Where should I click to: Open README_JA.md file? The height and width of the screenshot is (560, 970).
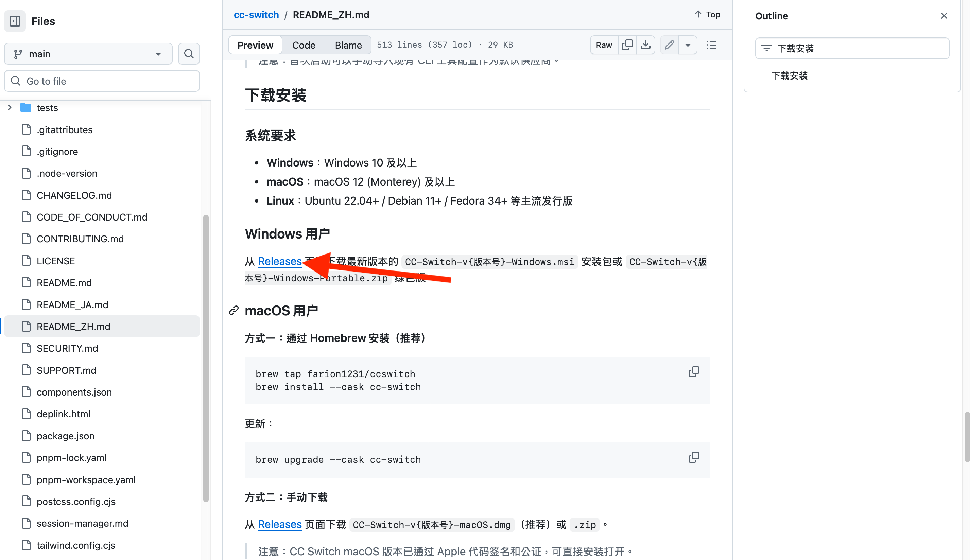(x=72, y=305)
